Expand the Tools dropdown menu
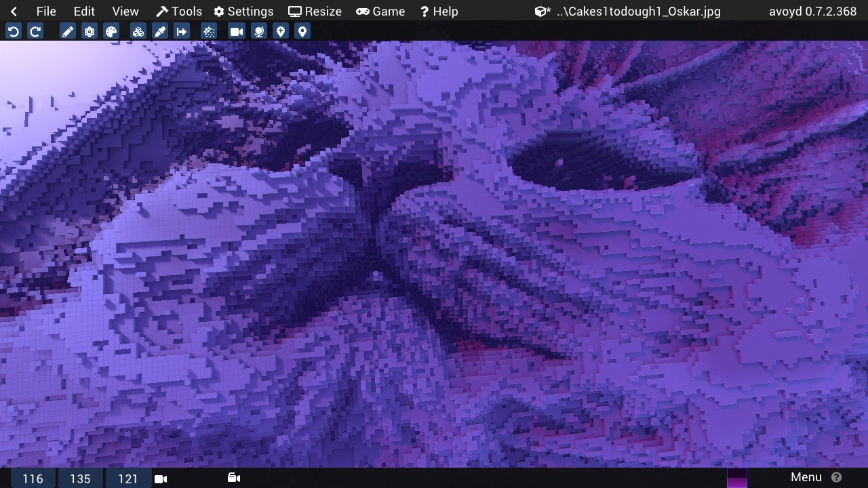The height and width of the screenshot is (488, 868). click(179, 12)
